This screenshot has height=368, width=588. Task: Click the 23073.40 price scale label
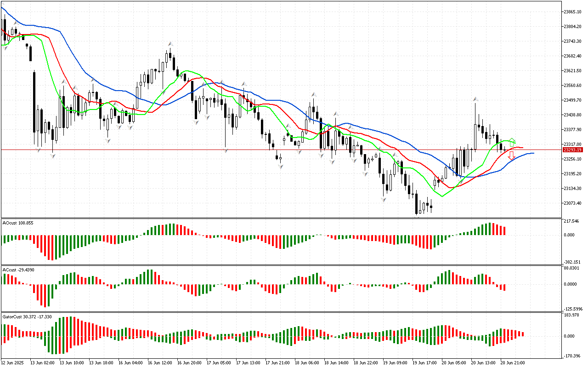572,203
